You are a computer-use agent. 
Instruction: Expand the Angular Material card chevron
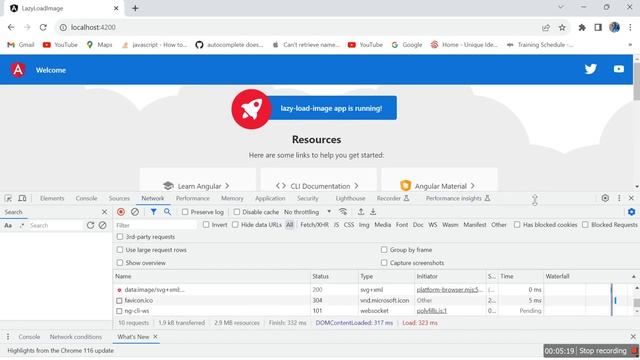click(472, 186)
